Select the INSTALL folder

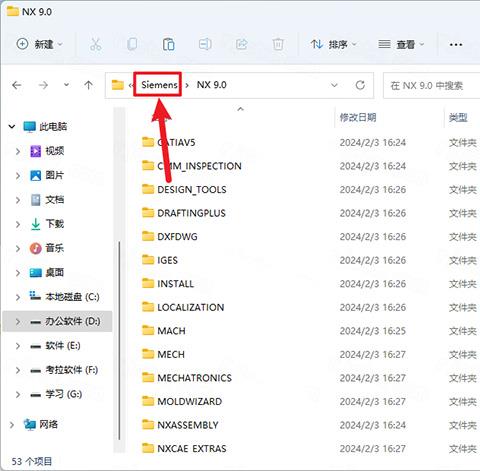coord(168,284)
